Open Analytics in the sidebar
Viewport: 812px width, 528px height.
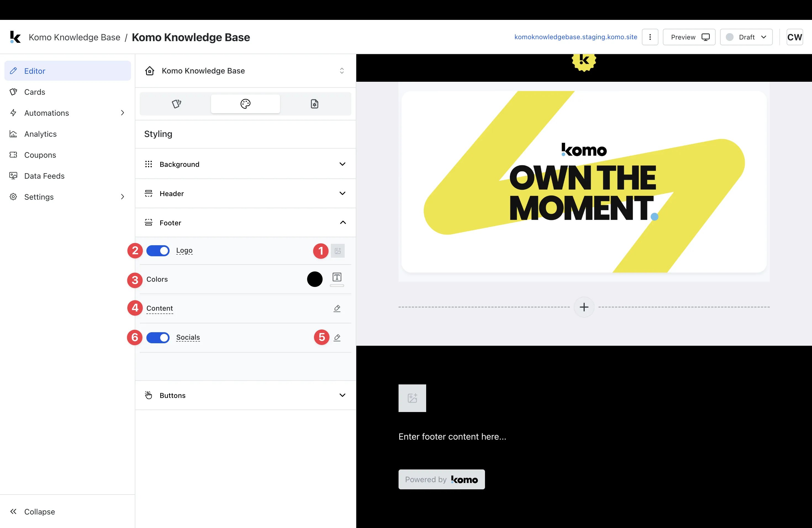(x=68, y=134)
